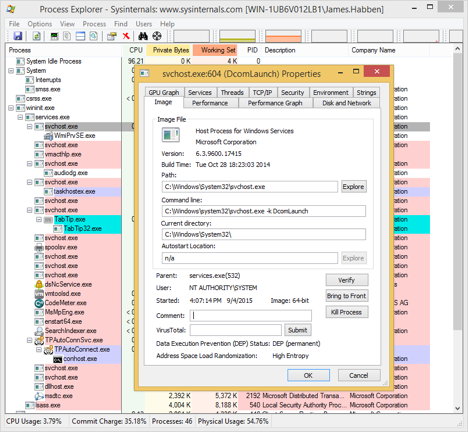Click in the Command line field

(x=264, y=211)
